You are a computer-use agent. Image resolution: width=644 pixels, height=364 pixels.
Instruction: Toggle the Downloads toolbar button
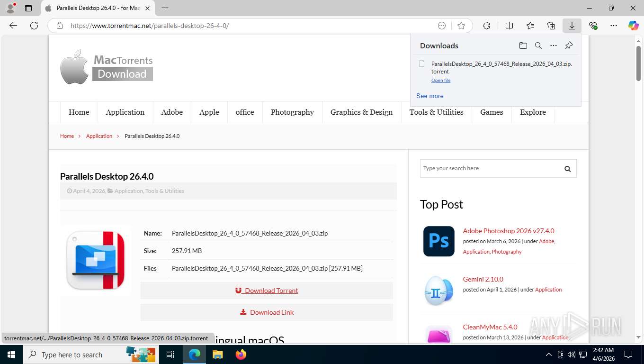pyautogui.click(x=572, y=26)
